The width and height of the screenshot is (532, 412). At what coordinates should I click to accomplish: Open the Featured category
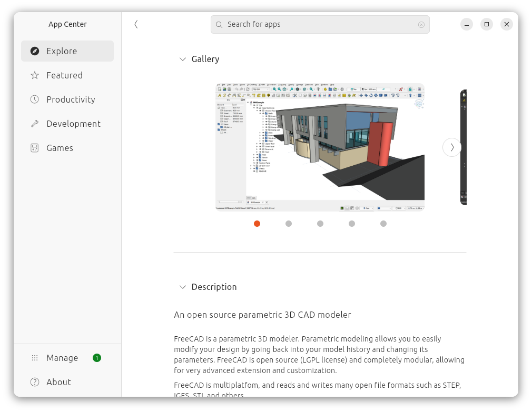[x=67, y=75]
